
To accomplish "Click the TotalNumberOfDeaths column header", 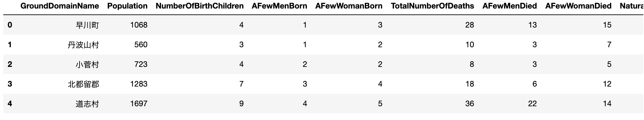I will click(433, 6).
